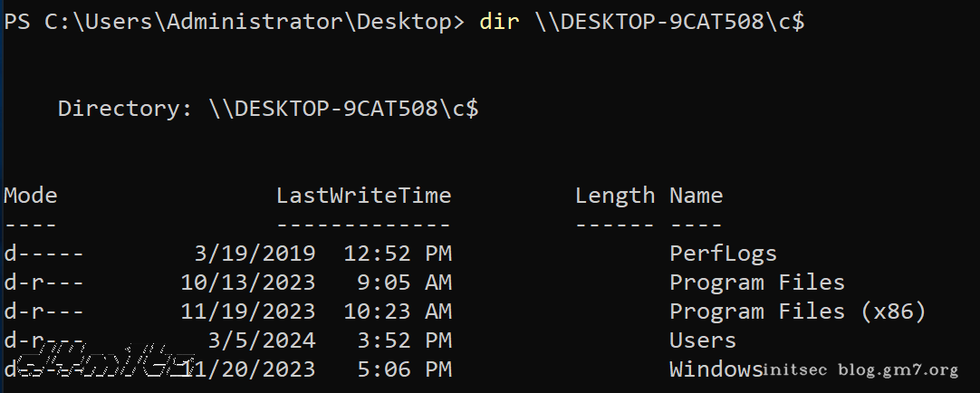Click the 3/19/2019 date of PerfLogs
This screenshot has height=393, width=980.
pyautogui.click(x=255, y=254)
